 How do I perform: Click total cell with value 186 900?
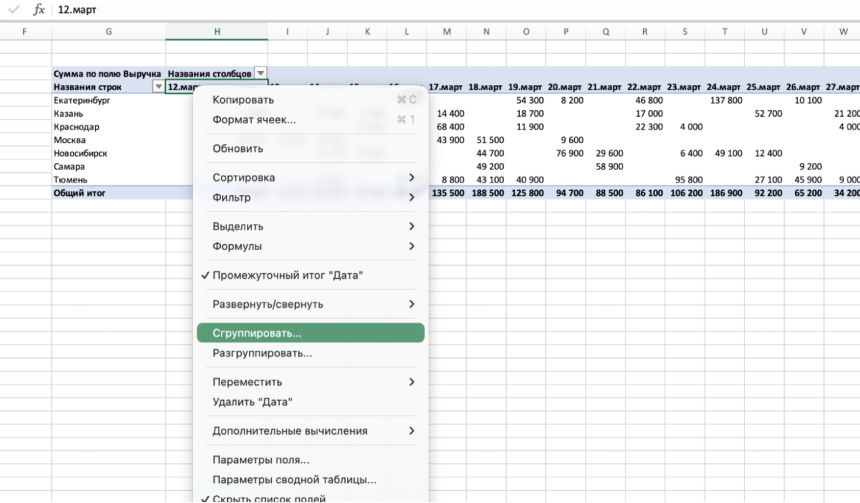coord(726,193)
